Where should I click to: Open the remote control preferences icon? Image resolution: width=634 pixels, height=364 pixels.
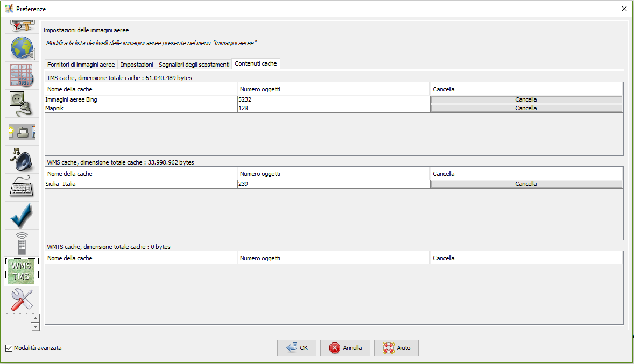coord(22,244)
